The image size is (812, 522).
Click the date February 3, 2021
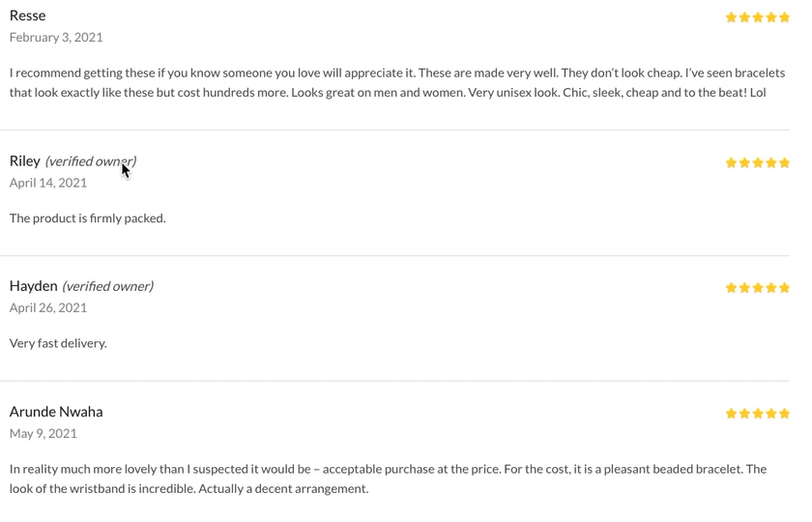tap(56, 38)
